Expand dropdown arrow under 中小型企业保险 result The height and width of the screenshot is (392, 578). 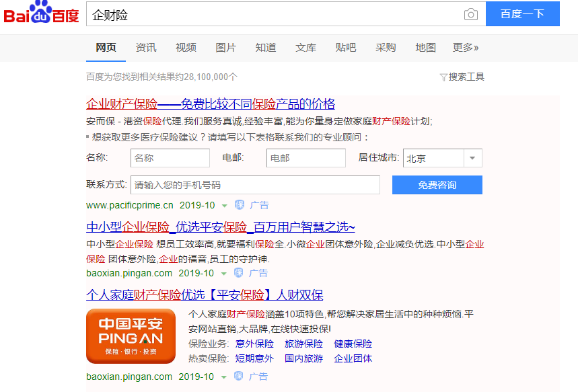(224, 274)
